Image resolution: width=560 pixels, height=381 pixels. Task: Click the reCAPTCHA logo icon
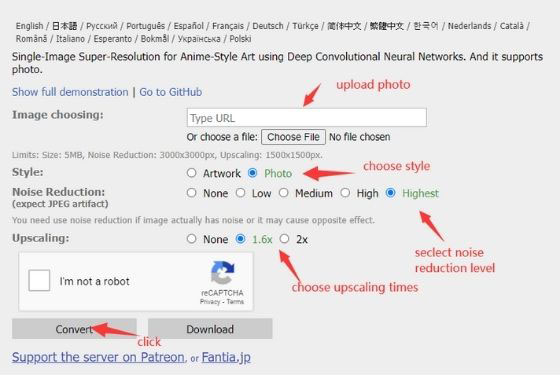point(222,273)
